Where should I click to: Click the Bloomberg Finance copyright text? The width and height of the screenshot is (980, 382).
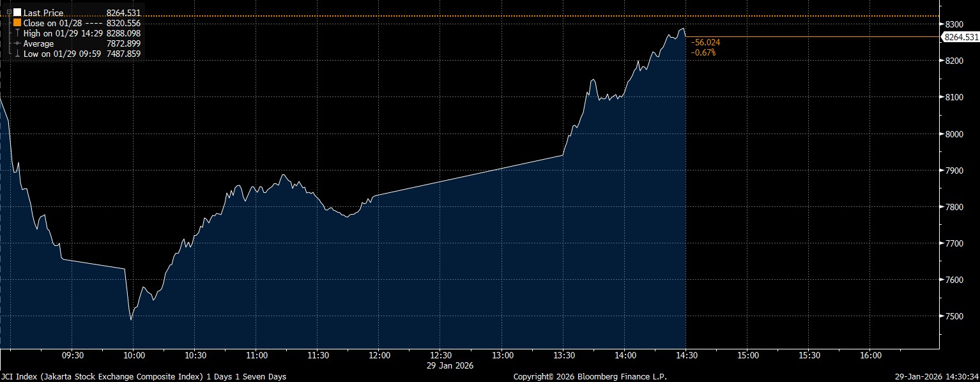(590, 377)
